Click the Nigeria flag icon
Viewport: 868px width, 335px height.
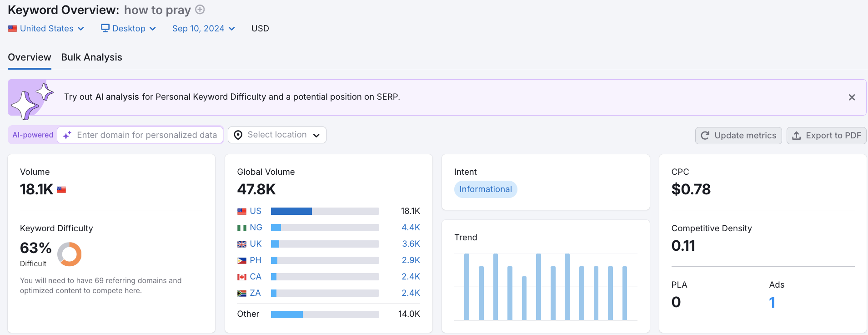click(x=242, y=228)
